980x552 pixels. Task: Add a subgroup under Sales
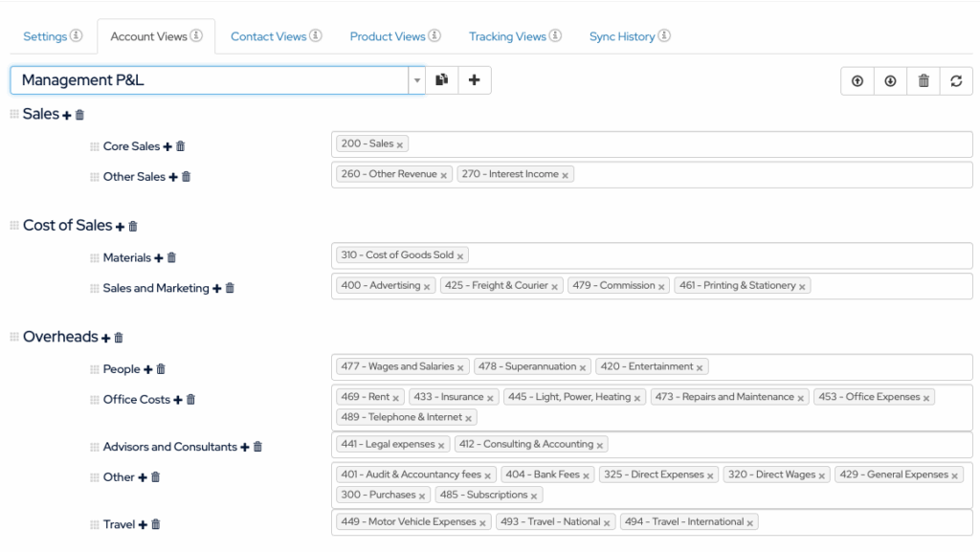[x=66, y=114]
